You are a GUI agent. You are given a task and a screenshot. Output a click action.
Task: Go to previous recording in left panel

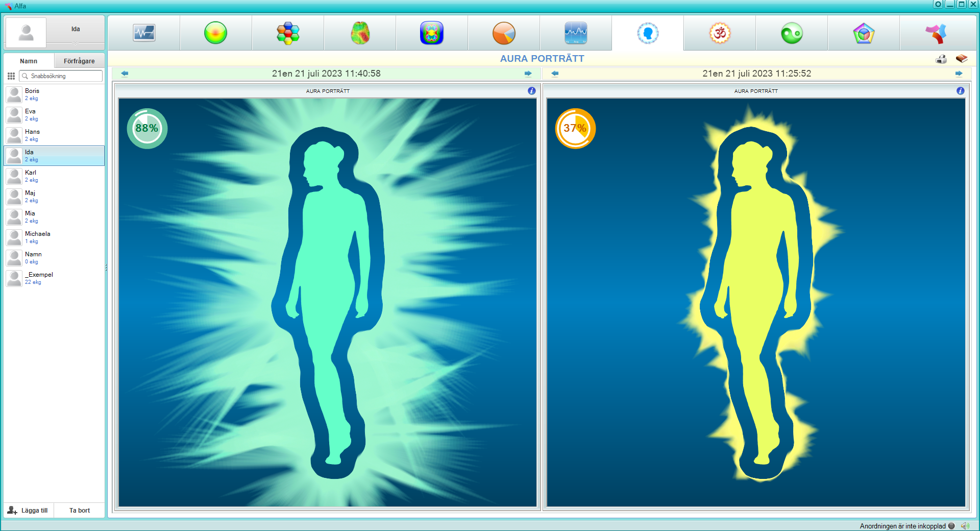pos(125,74)
